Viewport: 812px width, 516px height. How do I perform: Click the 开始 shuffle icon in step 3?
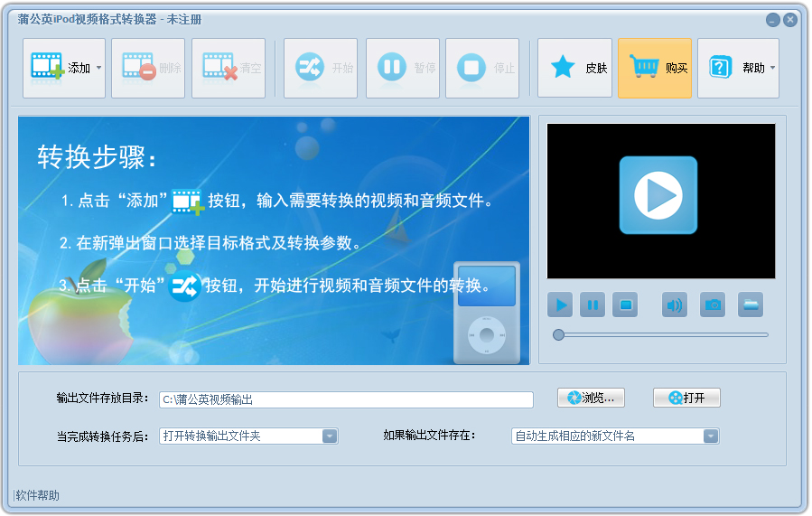(184, 286)
